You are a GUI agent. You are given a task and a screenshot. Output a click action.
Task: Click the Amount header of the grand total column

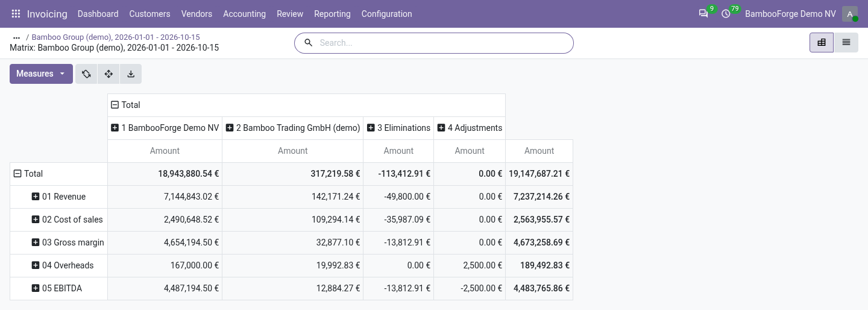click(x=539, y=151)
